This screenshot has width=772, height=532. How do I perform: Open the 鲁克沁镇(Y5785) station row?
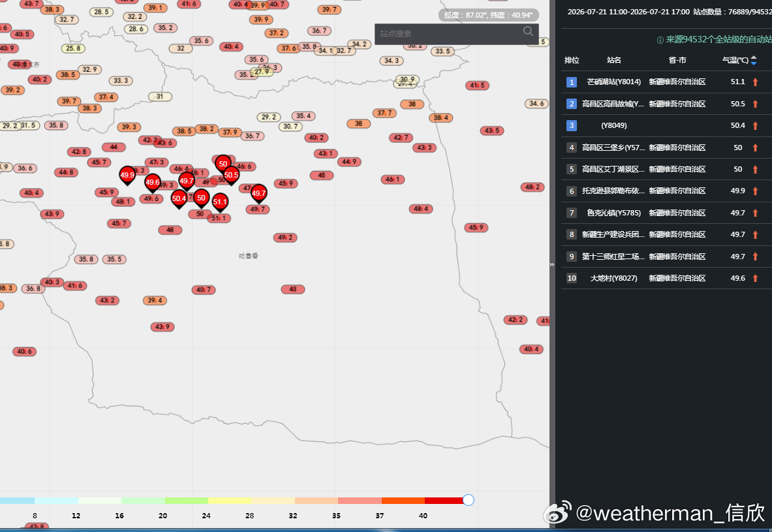pyautogui.click(x=667, y=213)
